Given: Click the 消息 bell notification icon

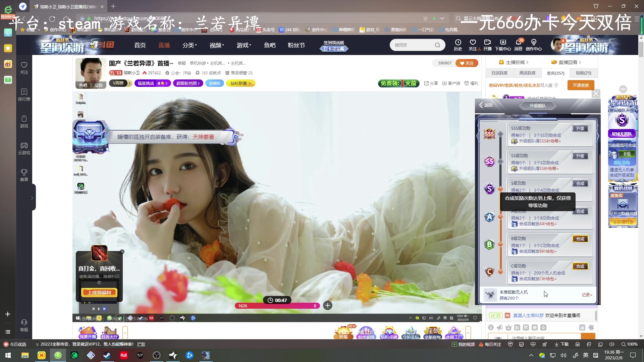Looking at the screenshot, I should [x=518, y=43].
